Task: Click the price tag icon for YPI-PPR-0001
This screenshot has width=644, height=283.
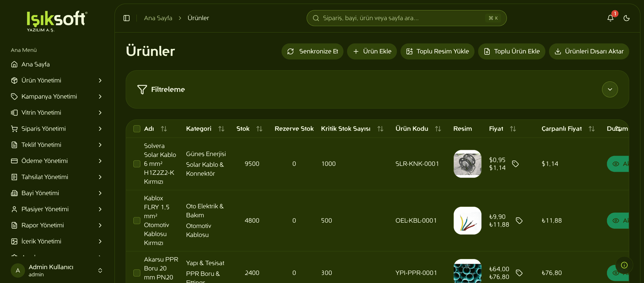Action: point(519,273)
